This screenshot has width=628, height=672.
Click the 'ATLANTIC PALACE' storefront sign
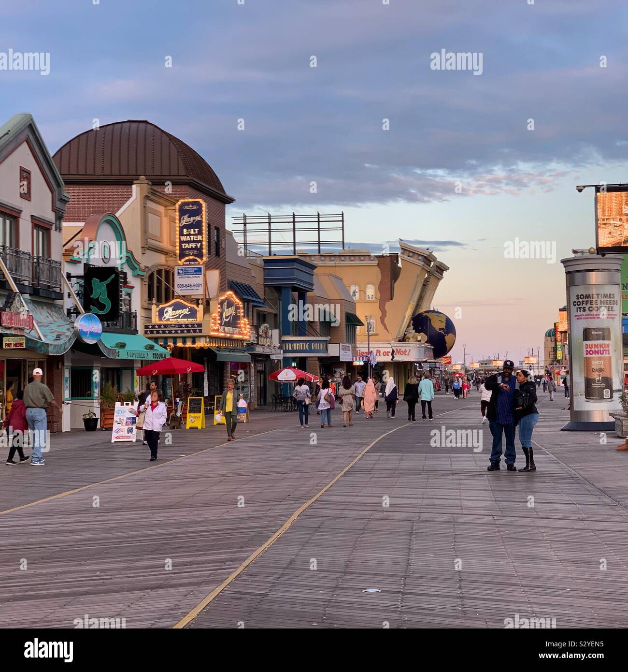pos(304,347)
